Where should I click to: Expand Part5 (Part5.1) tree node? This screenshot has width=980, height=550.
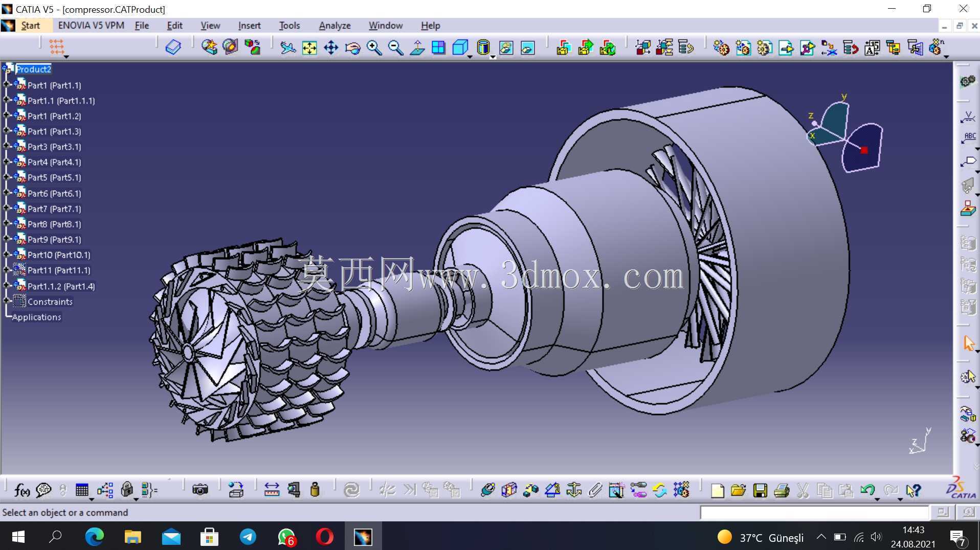[x=6, y=177]
